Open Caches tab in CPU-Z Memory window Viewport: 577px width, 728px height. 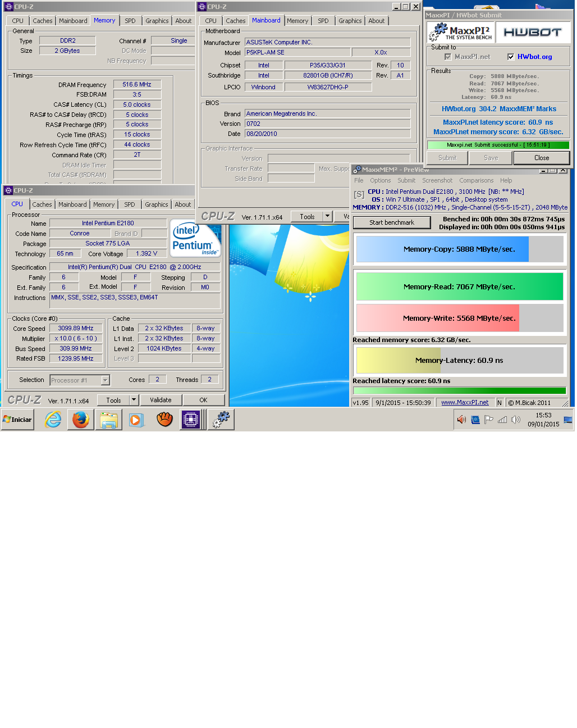42,21
